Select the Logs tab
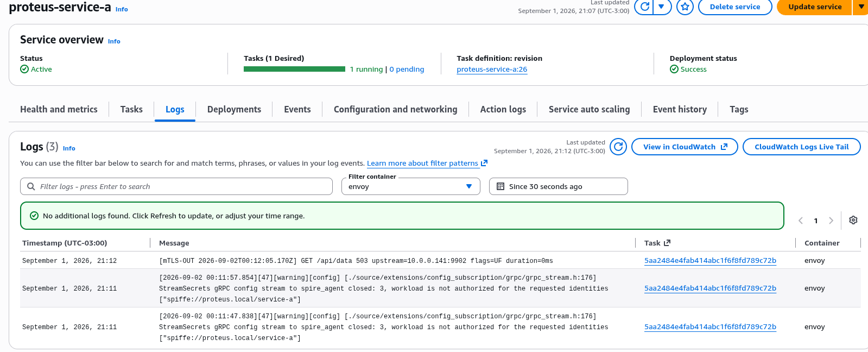Viewport: 868px width, 352px height. (175, 109)
